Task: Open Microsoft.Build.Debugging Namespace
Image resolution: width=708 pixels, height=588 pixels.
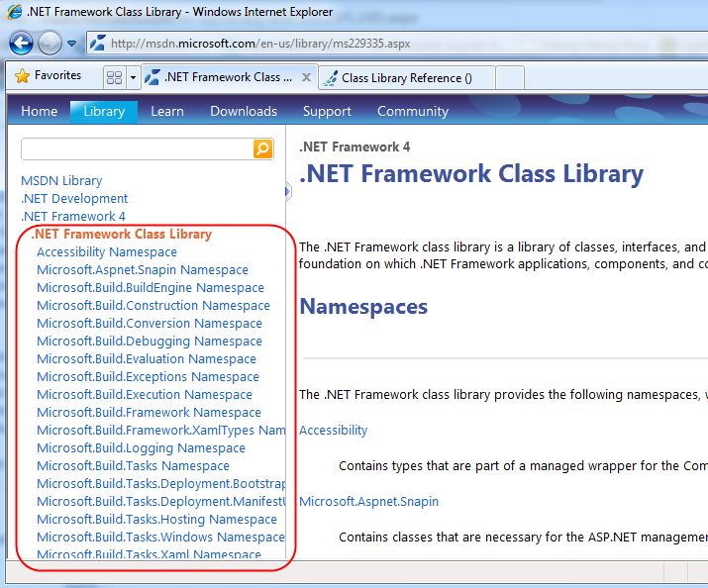Action: tap(149, 342)
